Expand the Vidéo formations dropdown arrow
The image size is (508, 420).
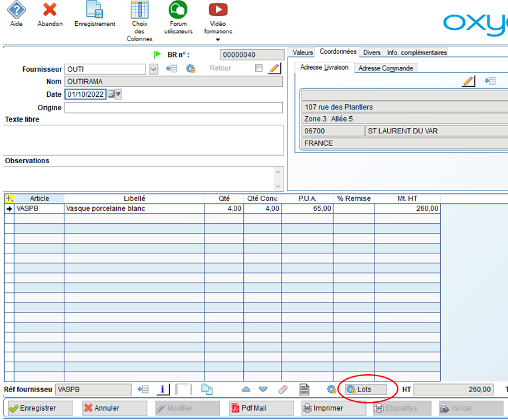218,40
